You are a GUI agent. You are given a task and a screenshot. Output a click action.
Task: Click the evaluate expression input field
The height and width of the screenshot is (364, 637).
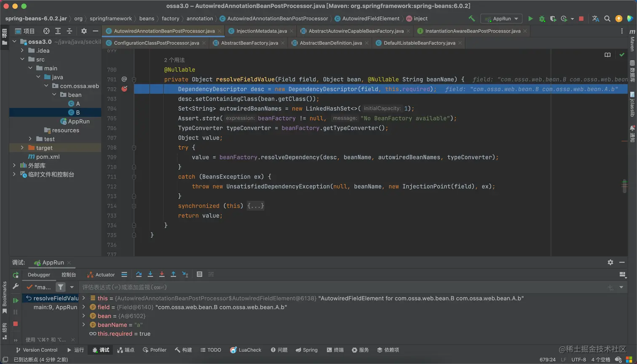click(342, 287)
